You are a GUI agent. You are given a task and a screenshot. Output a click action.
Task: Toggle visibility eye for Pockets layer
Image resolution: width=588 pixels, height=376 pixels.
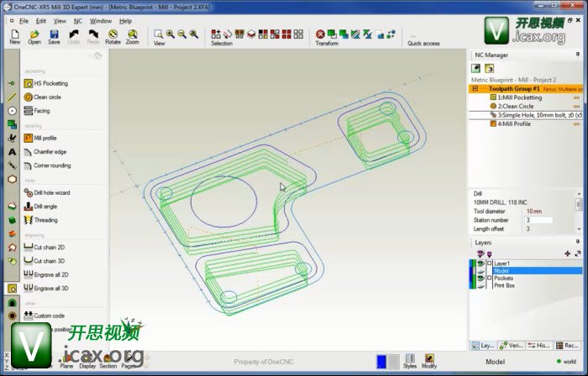[480, 279]
